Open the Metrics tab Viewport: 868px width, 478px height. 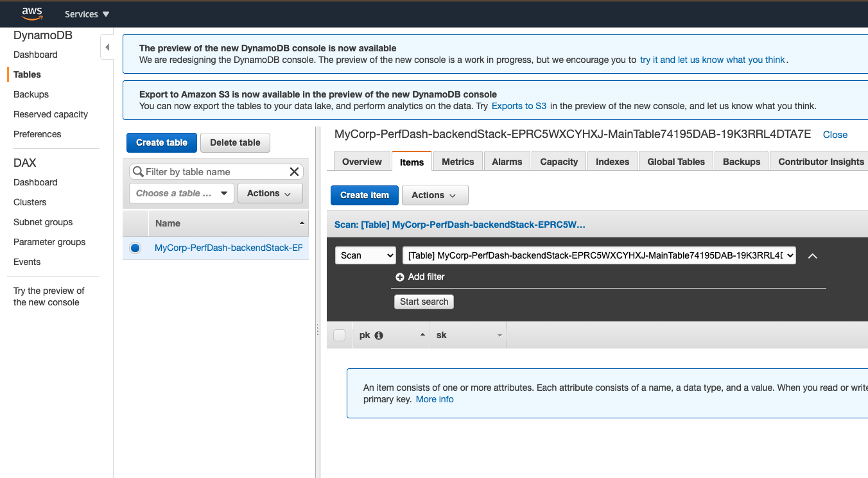pyautogui.click(x=458, y=162)
